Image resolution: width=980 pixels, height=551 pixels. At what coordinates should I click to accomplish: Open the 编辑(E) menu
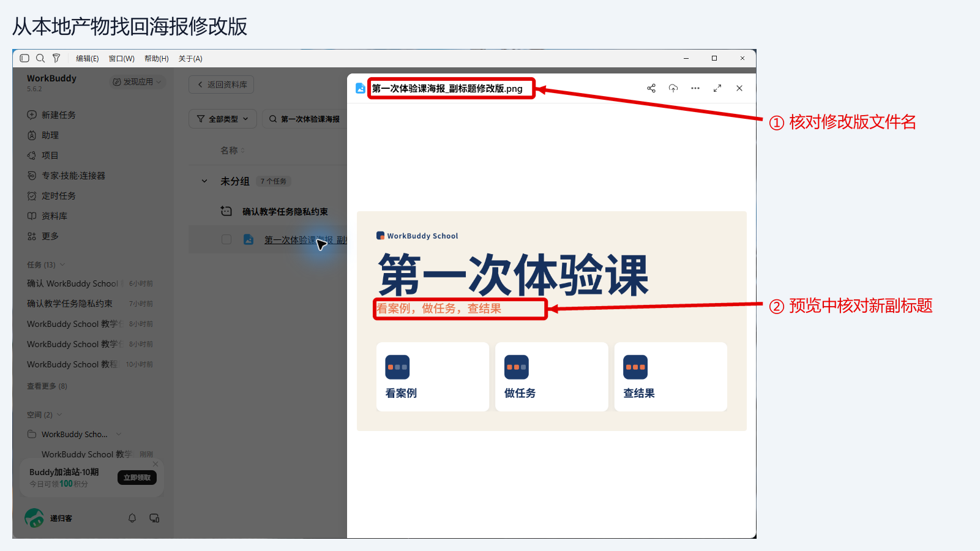[87, 59]
